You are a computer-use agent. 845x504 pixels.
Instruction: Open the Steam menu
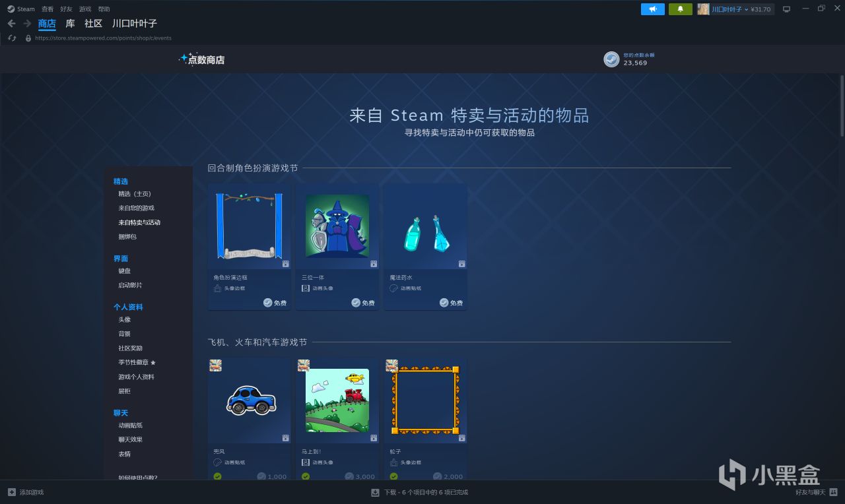[x=26, y=9]
